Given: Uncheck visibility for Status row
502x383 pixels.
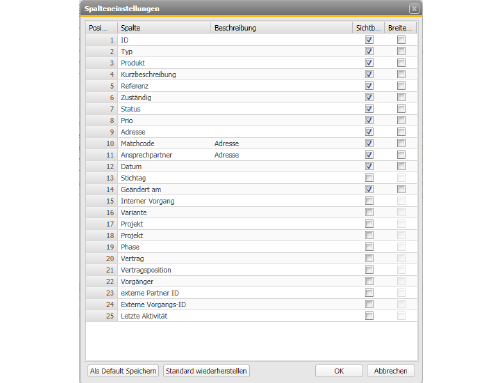Looking at the screenshot, I should click(x=369, y=109).
